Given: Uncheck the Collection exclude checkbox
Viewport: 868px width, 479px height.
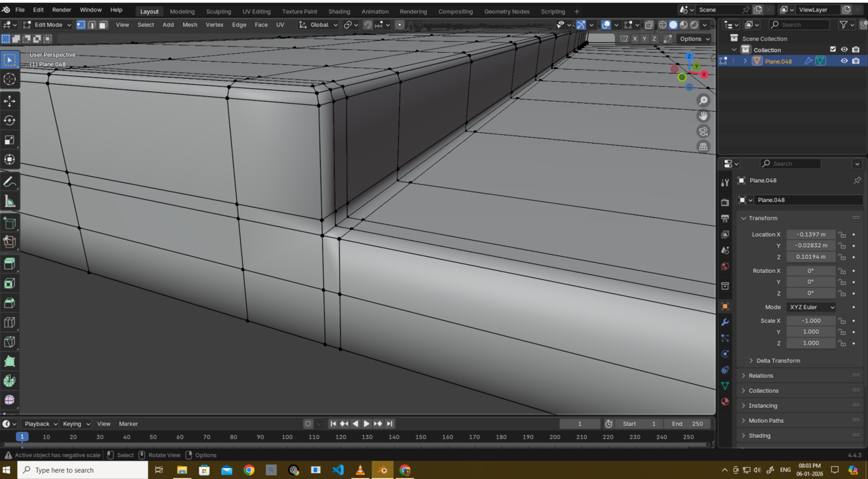Looking at the screenshot, I should pos(833,49).
